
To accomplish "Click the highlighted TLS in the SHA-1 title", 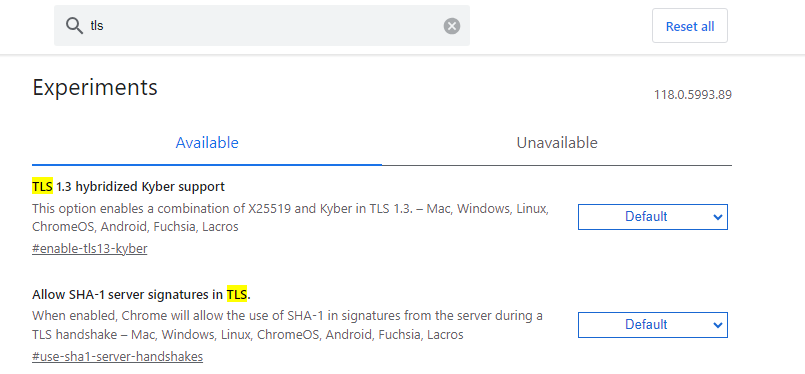I will coord(237,295).
